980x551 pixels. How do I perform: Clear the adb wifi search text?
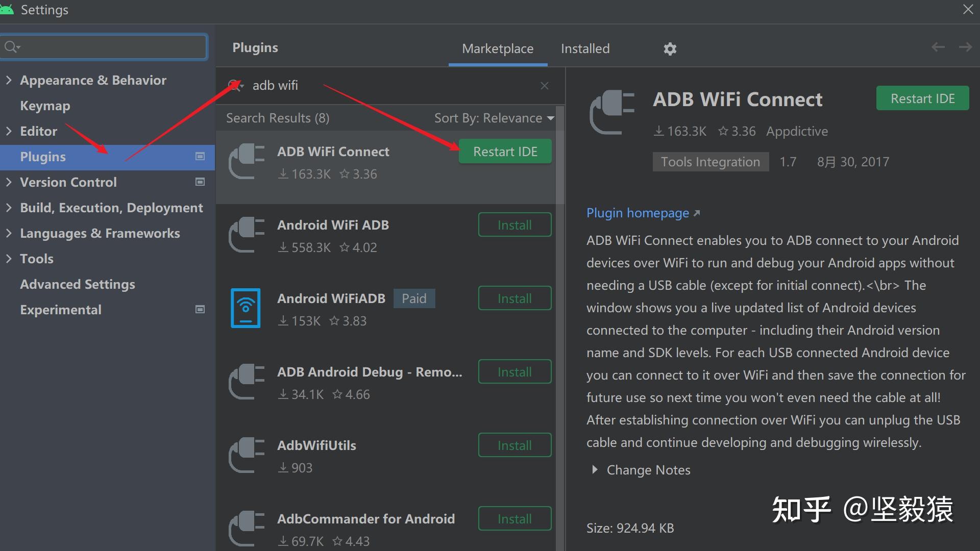pos(545,86)
